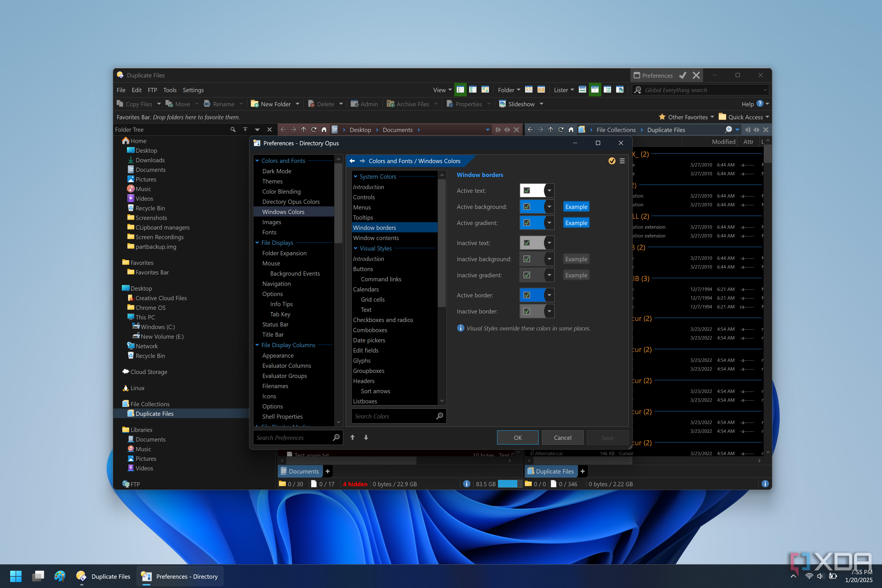Collapse the File Displays category

click(x=257, y=243)
